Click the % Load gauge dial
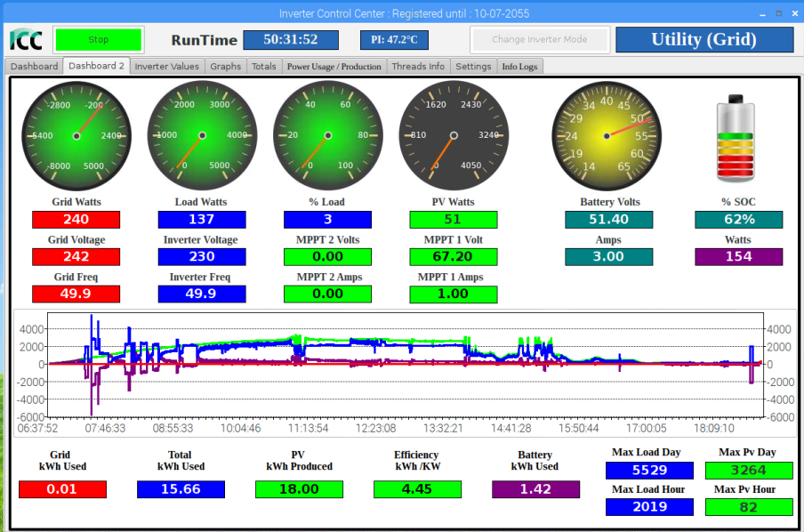Image resolution: width=804 pixels, height=532 pixels. pos(327,135)
